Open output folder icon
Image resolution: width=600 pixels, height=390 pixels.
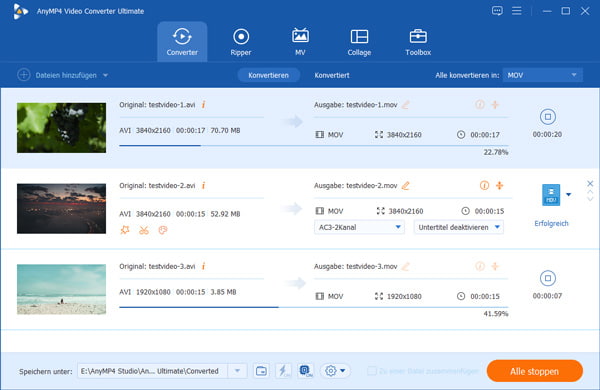pyautogui.click(x=261, y=371)
